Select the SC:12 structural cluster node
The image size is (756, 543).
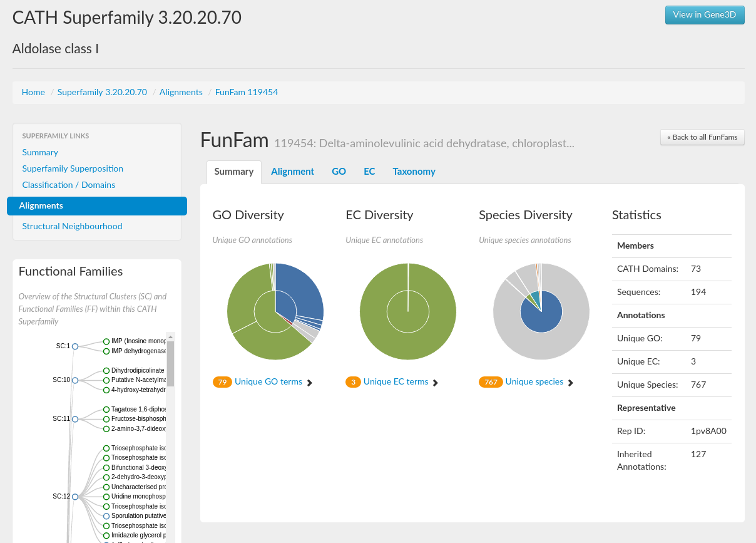75,497
